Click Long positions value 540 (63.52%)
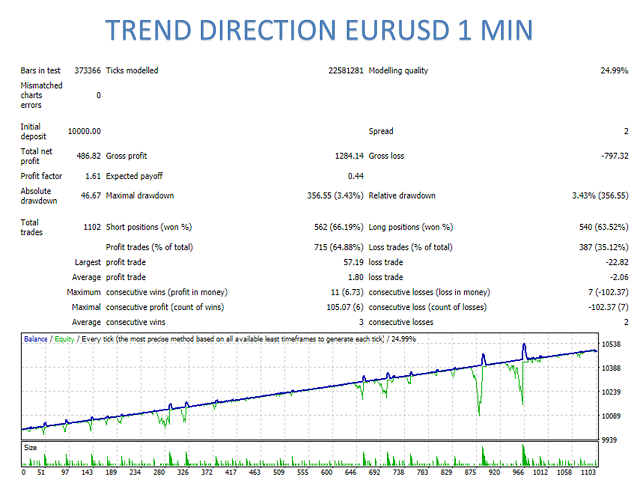The height and width of the screenshot is (480, 640). pyautogui.click(x=603, y=227)
